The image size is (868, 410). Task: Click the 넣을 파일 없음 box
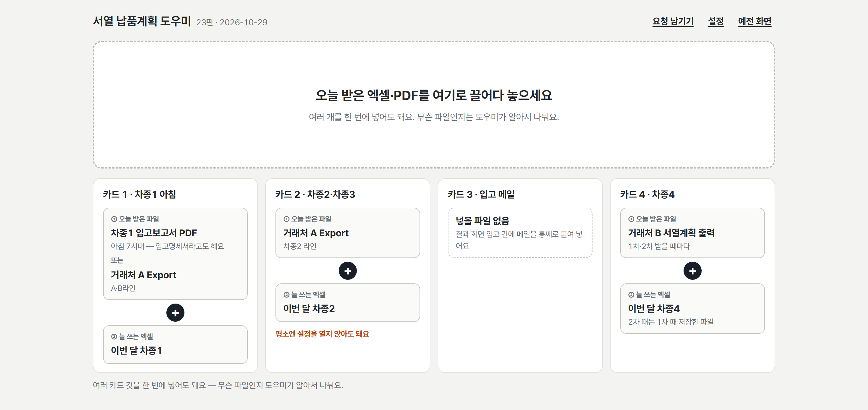tap(520, 233)
